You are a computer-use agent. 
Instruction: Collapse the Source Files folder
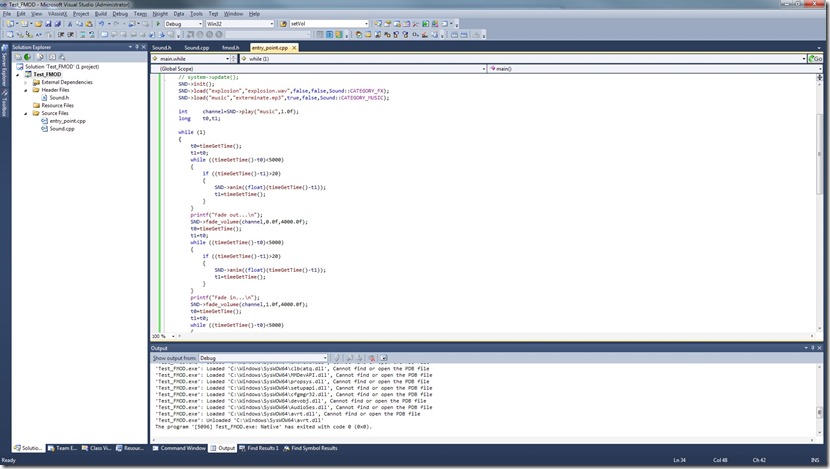click(26, 113)
